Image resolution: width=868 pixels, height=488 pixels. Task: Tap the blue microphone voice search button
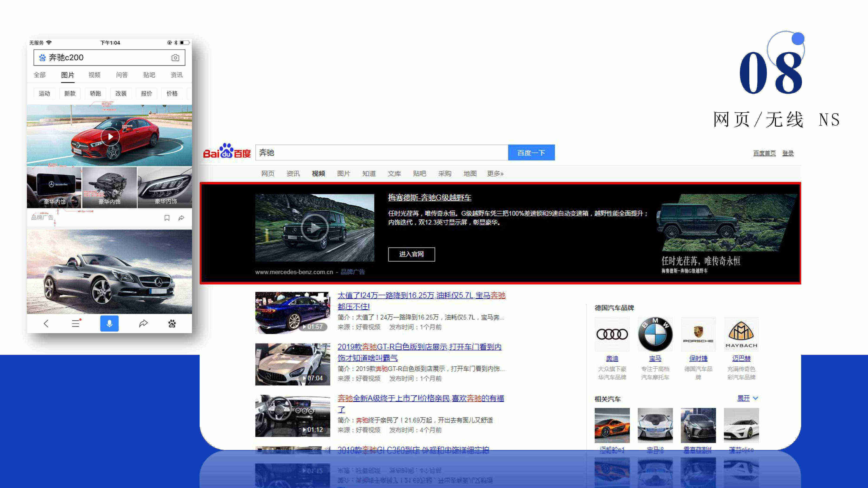110,324
